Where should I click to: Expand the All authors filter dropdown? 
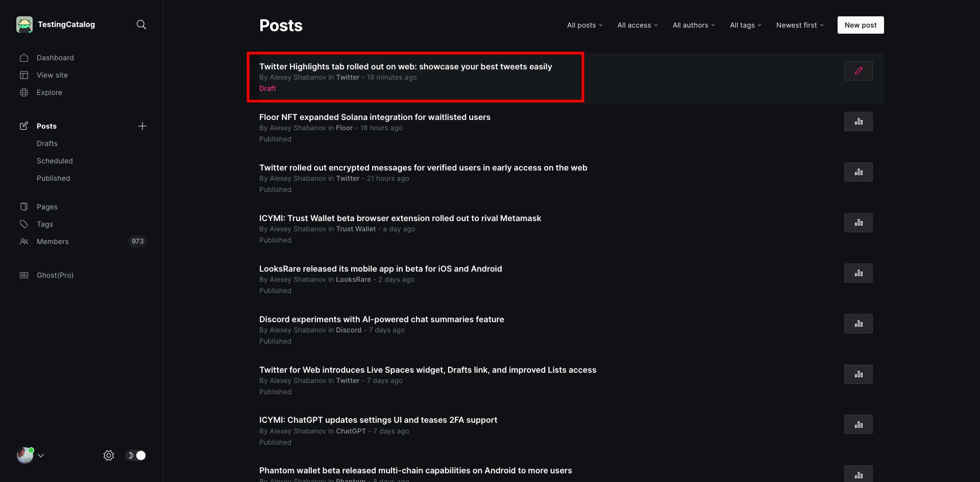point(694,25)
